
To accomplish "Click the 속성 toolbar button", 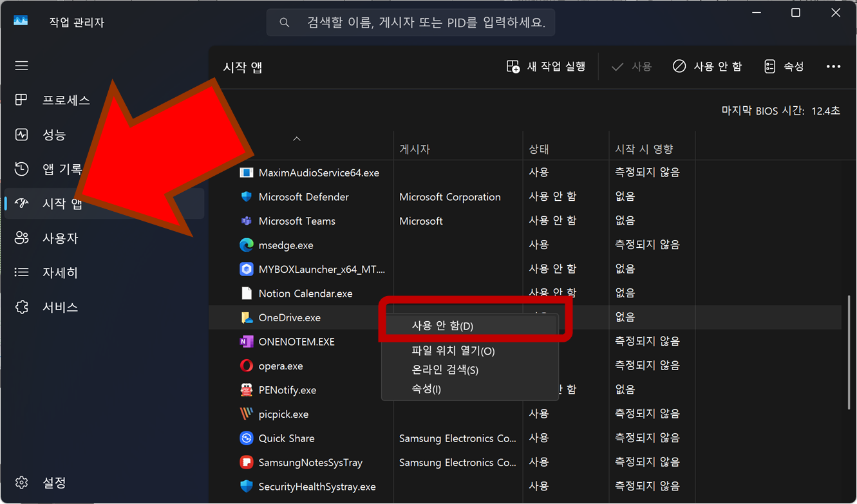I will click(x=784, y=66).
